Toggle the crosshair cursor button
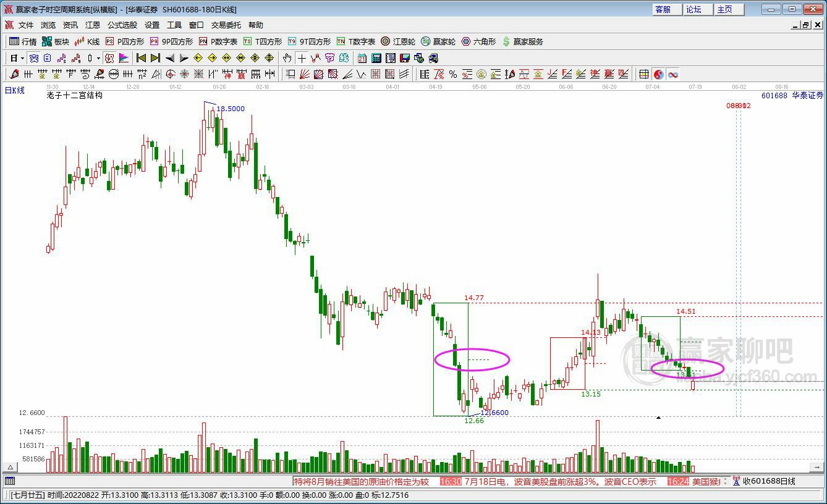The image size is (827, 504). tap(301, 58)
